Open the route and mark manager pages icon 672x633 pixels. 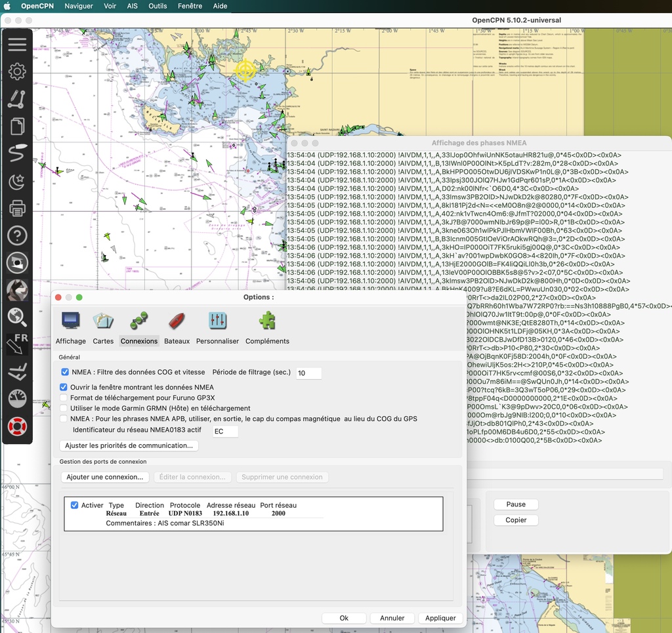17,127
